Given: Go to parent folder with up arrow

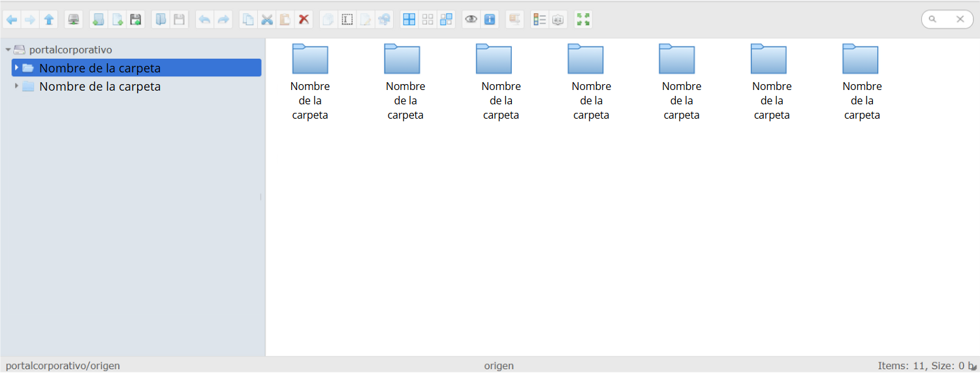Looking at the screenshot, I should pos(49,20).
